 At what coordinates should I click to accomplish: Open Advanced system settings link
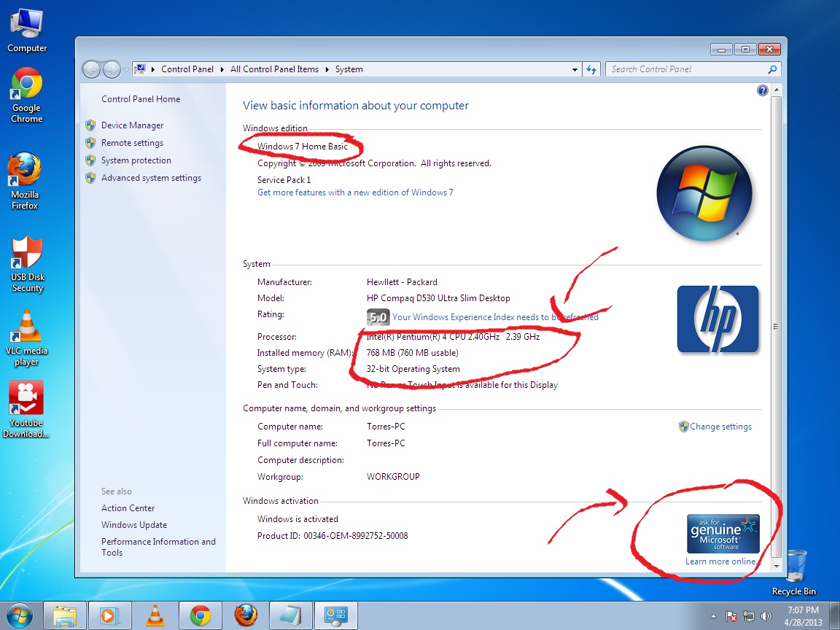(x=151, y=178)
